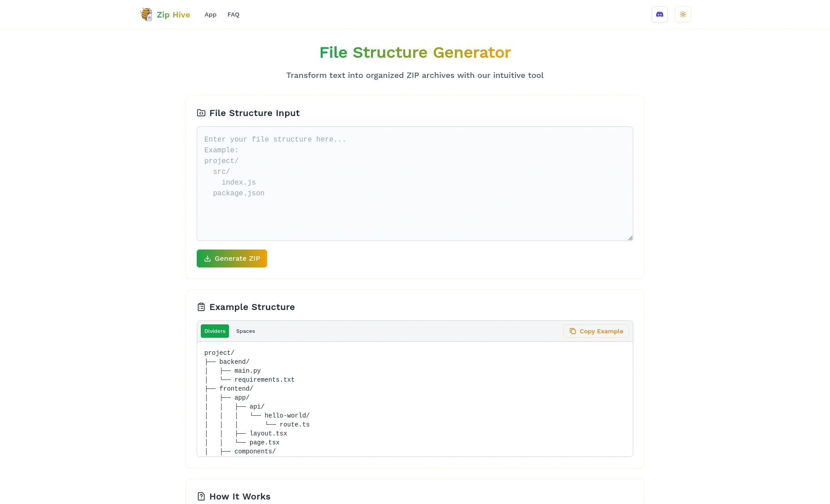830x504 pixels.
Task: Click the Copy Example button
Action: point(596,331)
